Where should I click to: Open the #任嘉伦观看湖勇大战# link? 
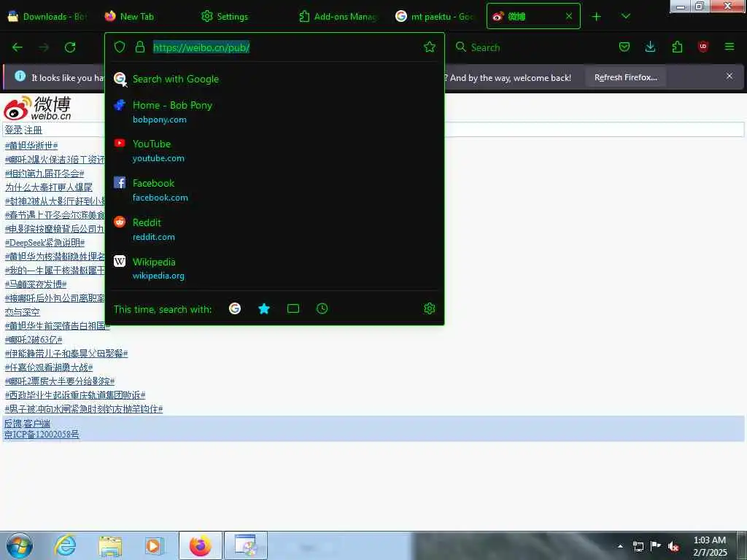click(49, 367)
